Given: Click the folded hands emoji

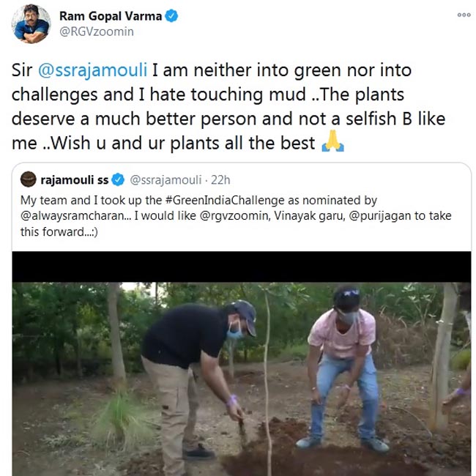Looking at the screenshot, I should pyautogui.click(x=332, y=144).
